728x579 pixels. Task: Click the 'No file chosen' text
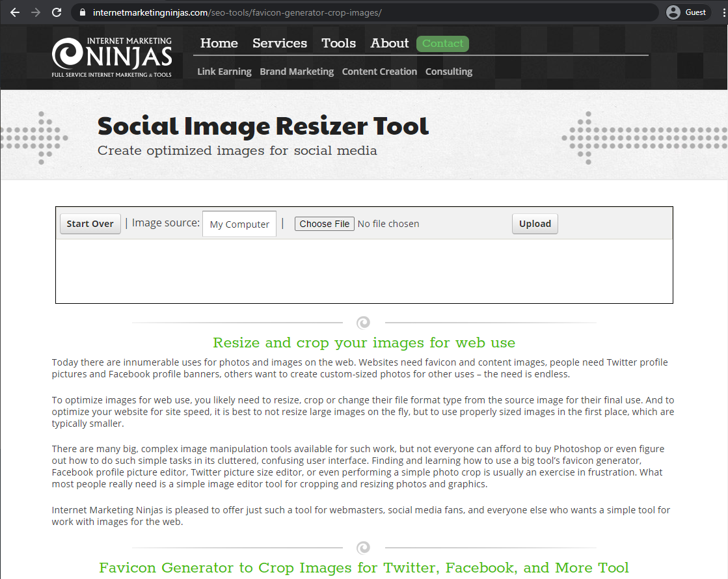click(x=388, y=224)
